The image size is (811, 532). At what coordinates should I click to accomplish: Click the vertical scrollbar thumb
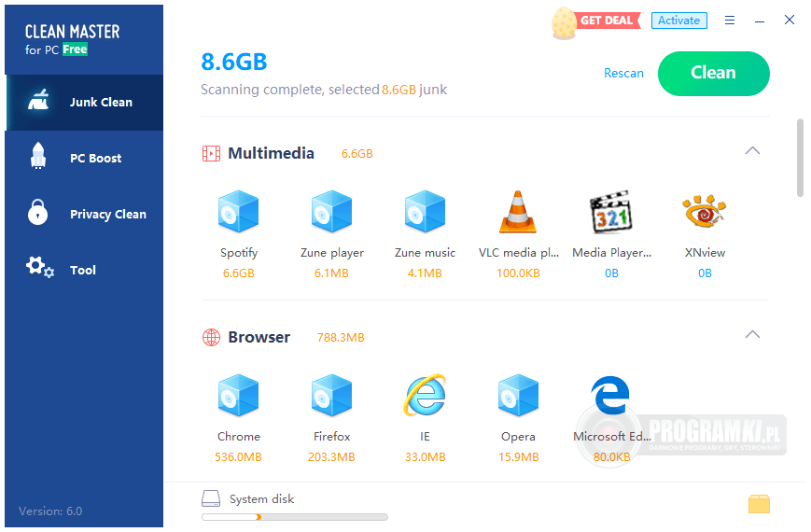tap(800, 158)
